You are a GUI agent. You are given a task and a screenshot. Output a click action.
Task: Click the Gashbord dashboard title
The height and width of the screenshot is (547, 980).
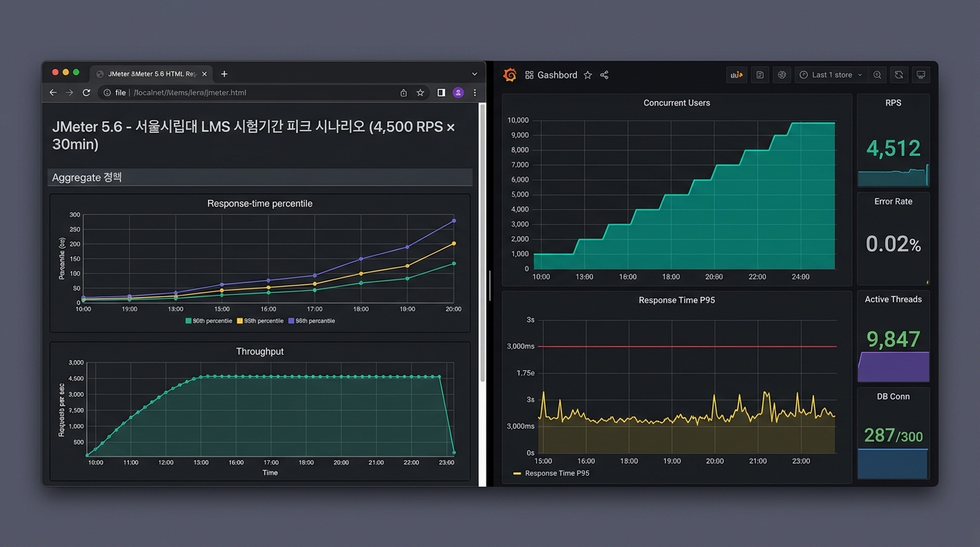pyautogui.click(x=557, y=75)
